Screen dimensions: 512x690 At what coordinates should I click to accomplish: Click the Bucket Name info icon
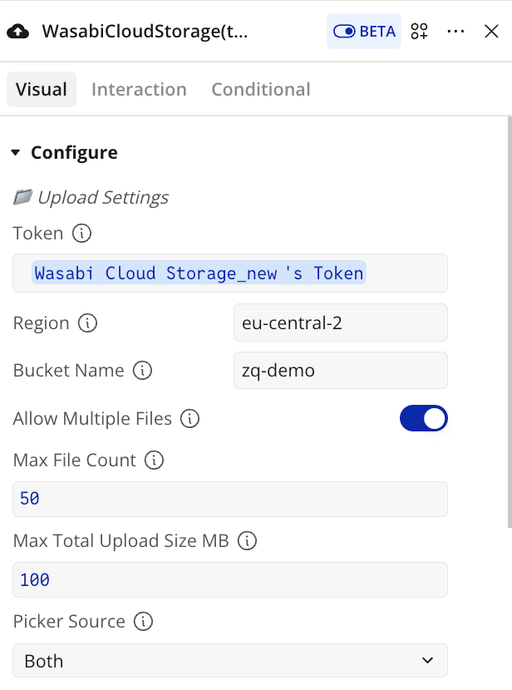[143, 371]
